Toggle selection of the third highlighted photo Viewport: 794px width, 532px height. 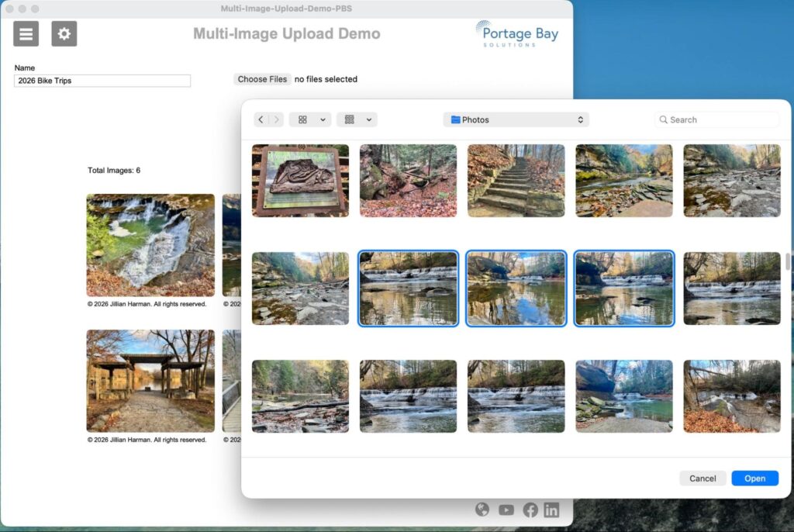(623, 288)
